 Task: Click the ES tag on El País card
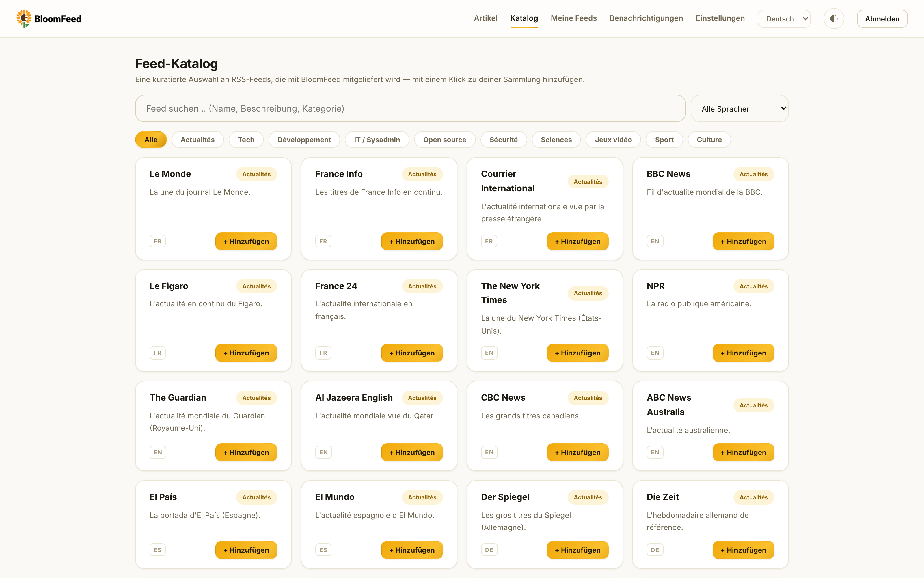pyautogui.click(x=157, y=550)
